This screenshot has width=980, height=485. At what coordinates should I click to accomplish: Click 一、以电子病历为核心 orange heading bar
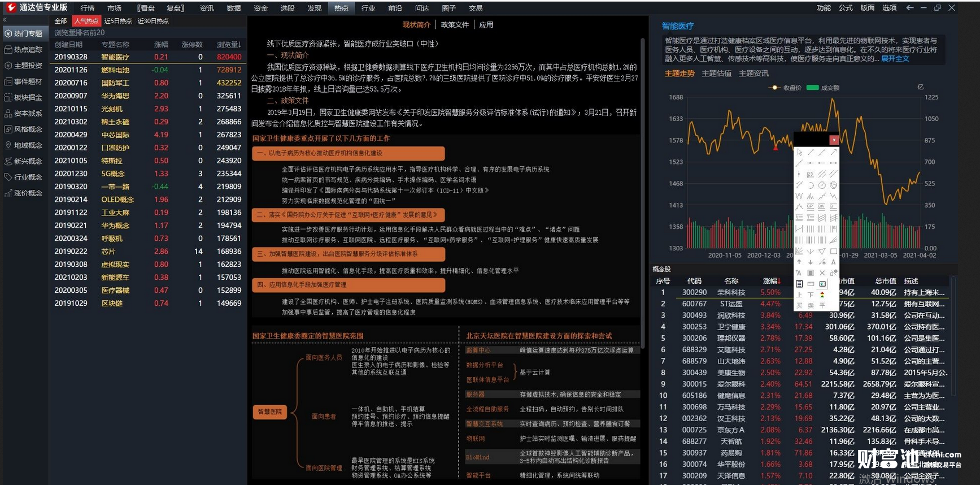pos(349,153)
